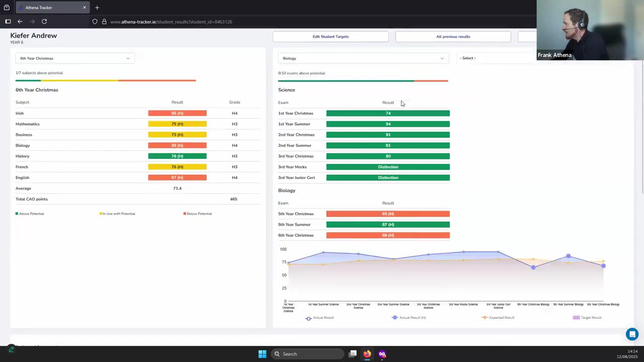Toggle the Actual Result (H) chart legend
The image size is (644, 362).
pyautogui.click(x=409, y=318)
